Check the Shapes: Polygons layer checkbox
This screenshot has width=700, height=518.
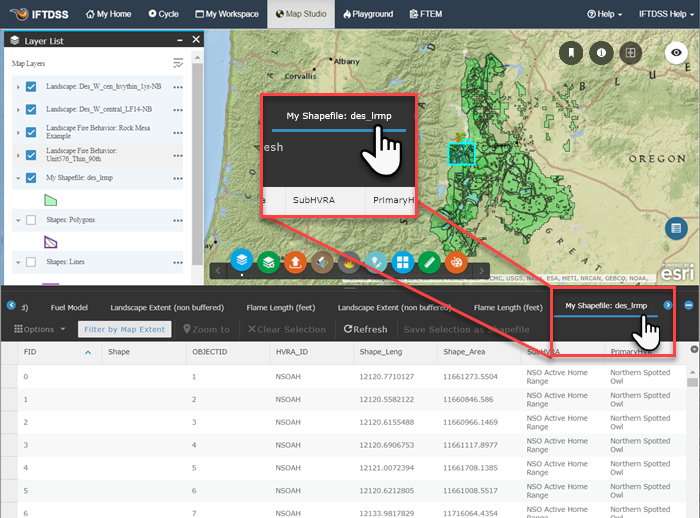[x=31, y=220]
